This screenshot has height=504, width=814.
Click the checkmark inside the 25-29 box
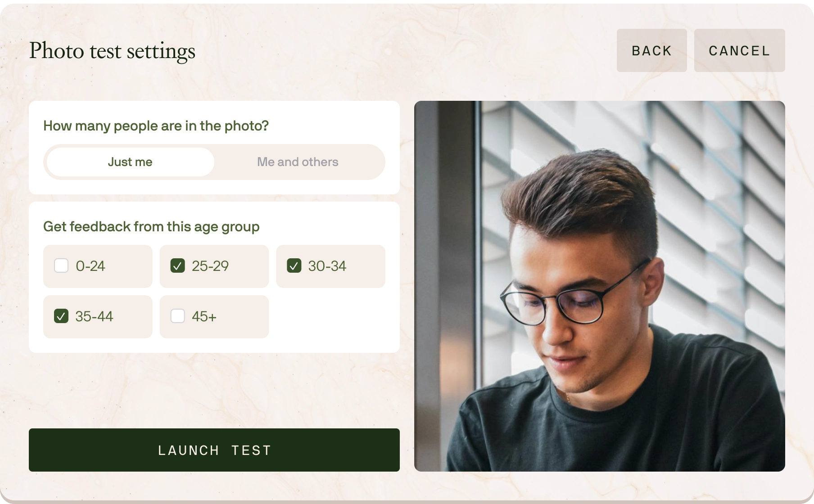point(178,266)
